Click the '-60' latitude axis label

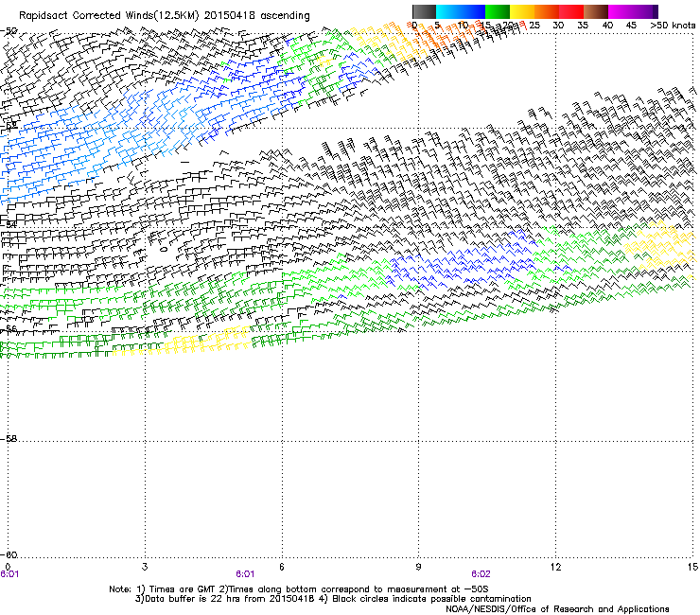click(9, 555)
